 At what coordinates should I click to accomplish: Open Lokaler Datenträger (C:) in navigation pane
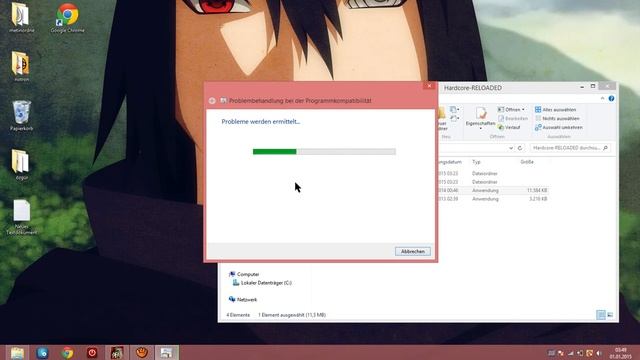[x=262, y=283]
